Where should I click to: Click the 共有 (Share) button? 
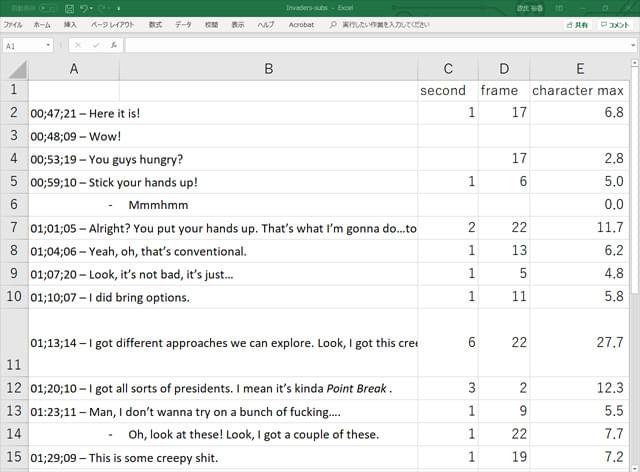tap(576, 24)
